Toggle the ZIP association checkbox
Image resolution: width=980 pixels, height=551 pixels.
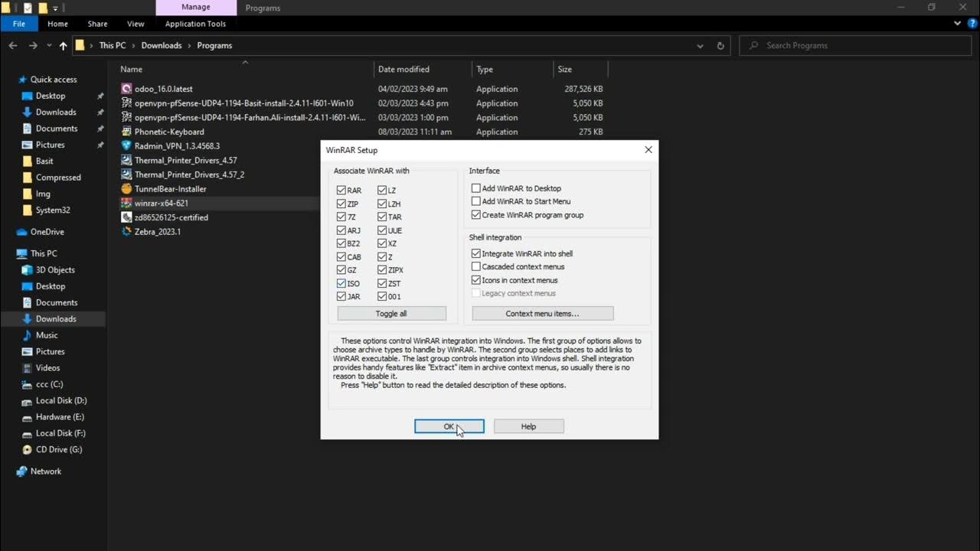(x=341, y=204)
